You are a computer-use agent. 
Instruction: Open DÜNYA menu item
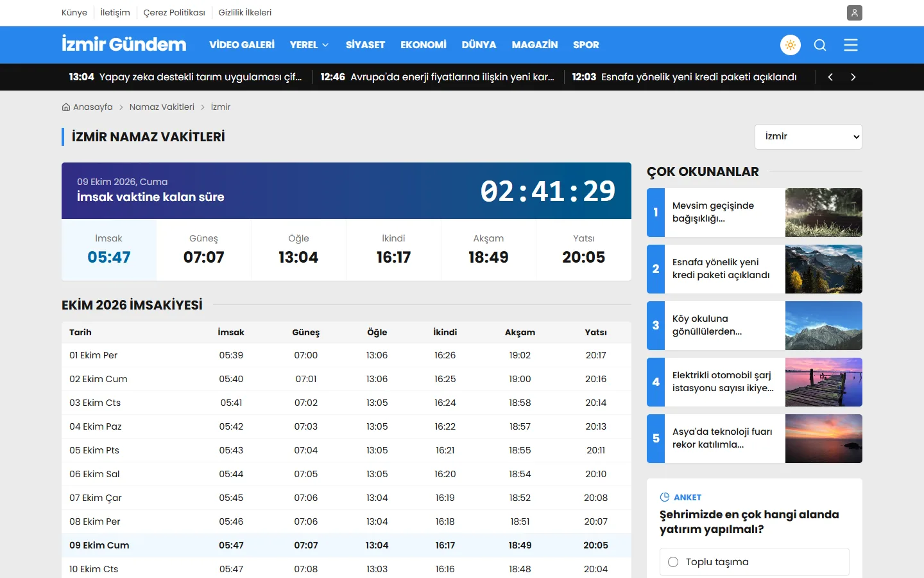[x=479, y=45]
